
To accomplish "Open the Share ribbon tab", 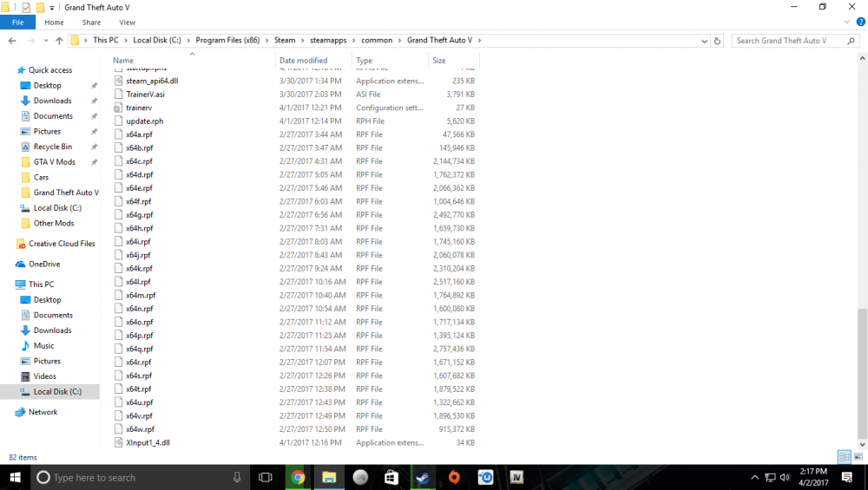I will click(91, 23).
